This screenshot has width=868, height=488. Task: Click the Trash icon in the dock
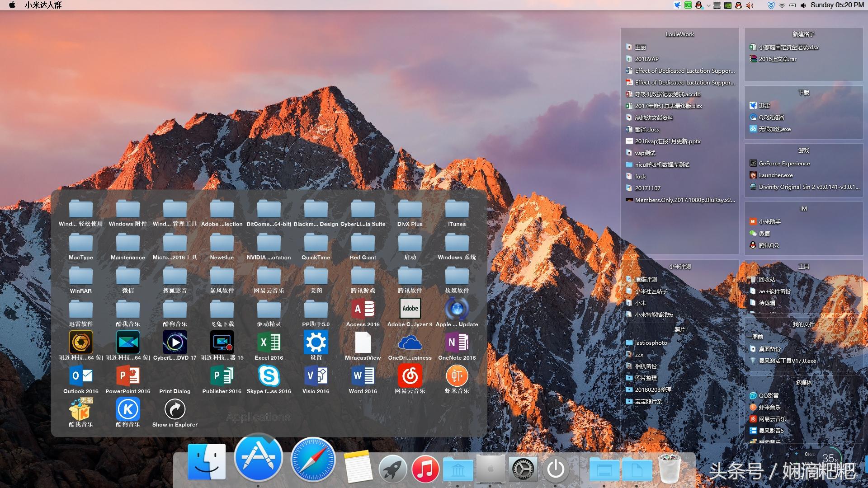(669, 468)
